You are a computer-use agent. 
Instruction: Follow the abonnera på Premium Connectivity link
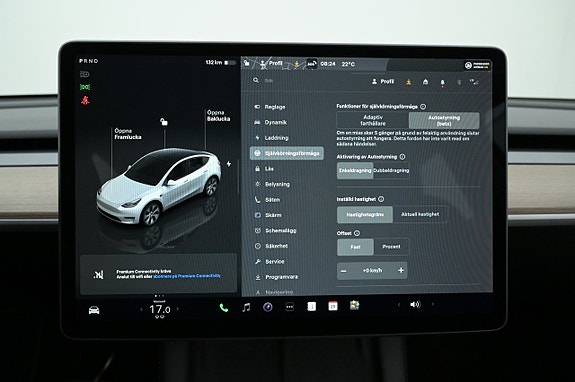(187, 276)
